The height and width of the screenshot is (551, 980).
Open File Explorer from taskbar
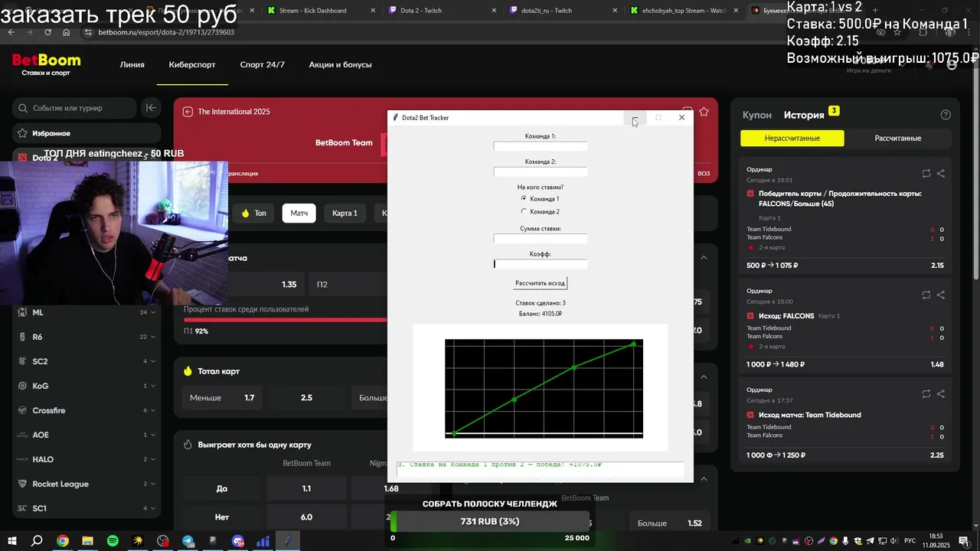(87, 541)
